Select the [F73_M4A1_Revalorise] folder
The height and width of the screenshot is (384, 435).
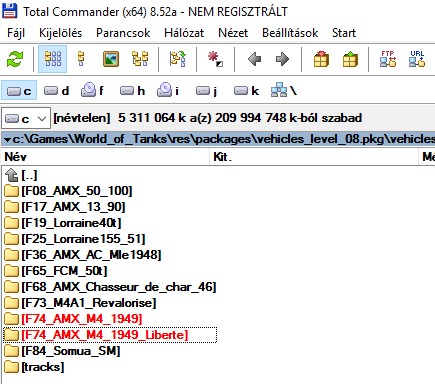click(x=89, y=303)
